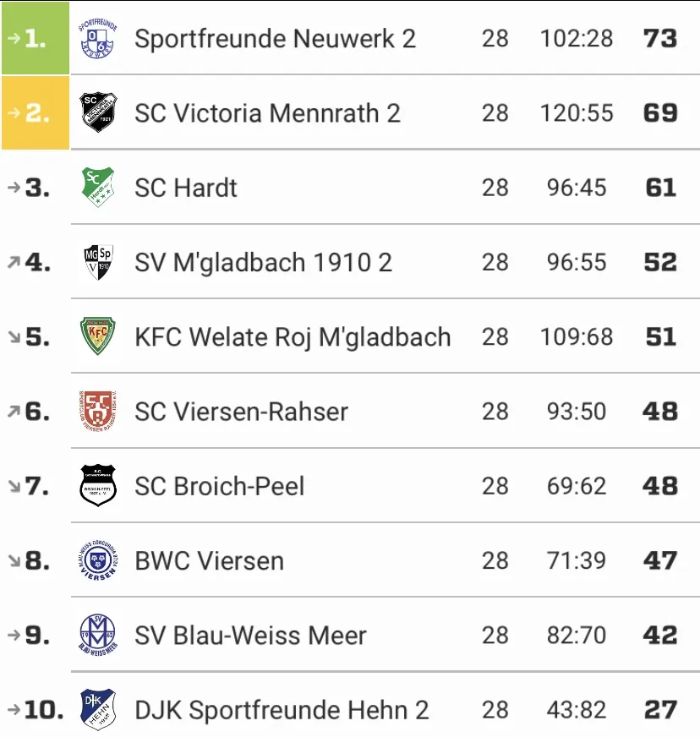Screen dimensions: 700x737
Task: Click the rising arrow beside rank 4
Action: click(14, 262)
